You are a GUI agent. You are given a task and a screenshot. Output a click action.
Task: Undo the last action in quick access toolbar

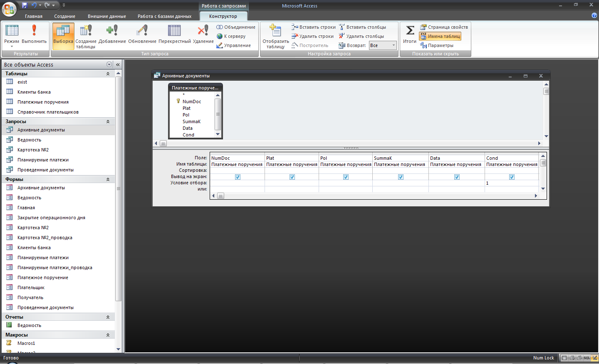34,5
